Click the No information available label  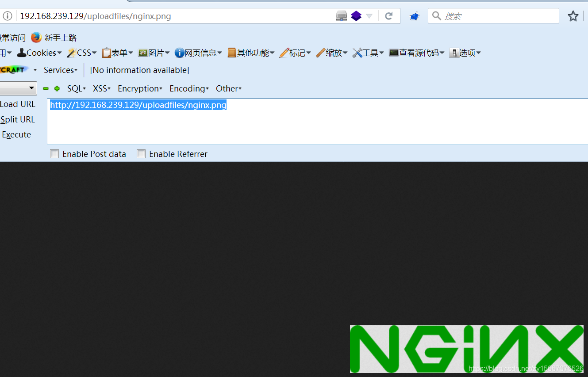[x=139, y=70]
